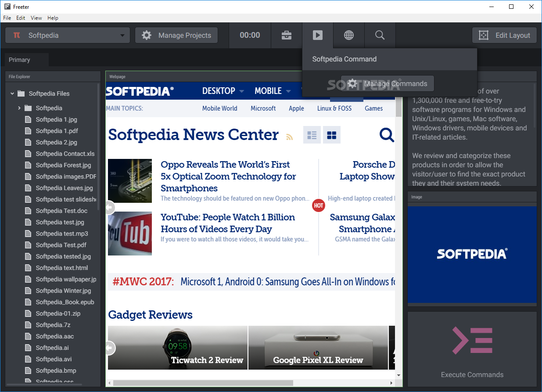Click folder icon of Softpedia Files
This screenshot has height=392, width=542.
[x=21, y=94]
